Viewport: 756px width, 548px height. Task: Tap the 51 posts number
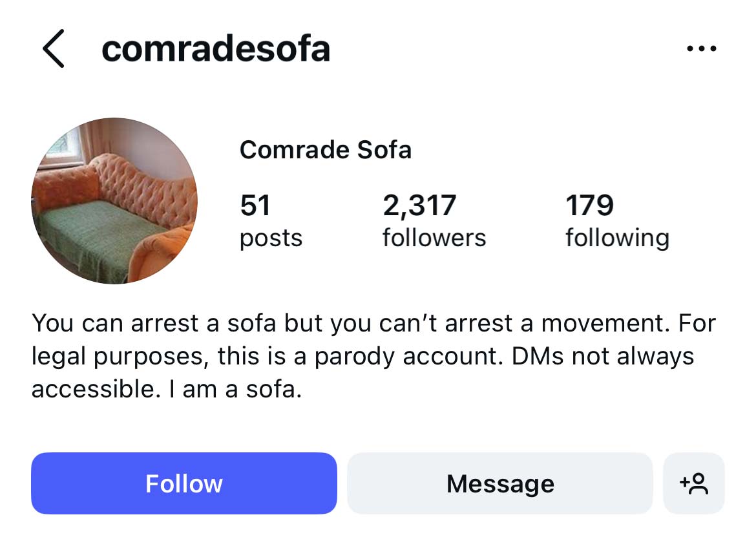(255, 205)
